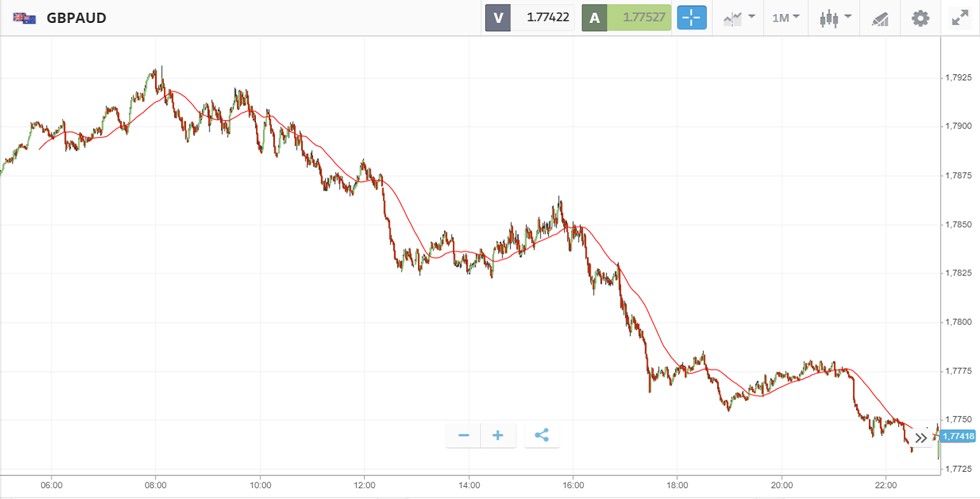
Task: Click the 1,7925 price axis label
Action: tap(959, 78)
